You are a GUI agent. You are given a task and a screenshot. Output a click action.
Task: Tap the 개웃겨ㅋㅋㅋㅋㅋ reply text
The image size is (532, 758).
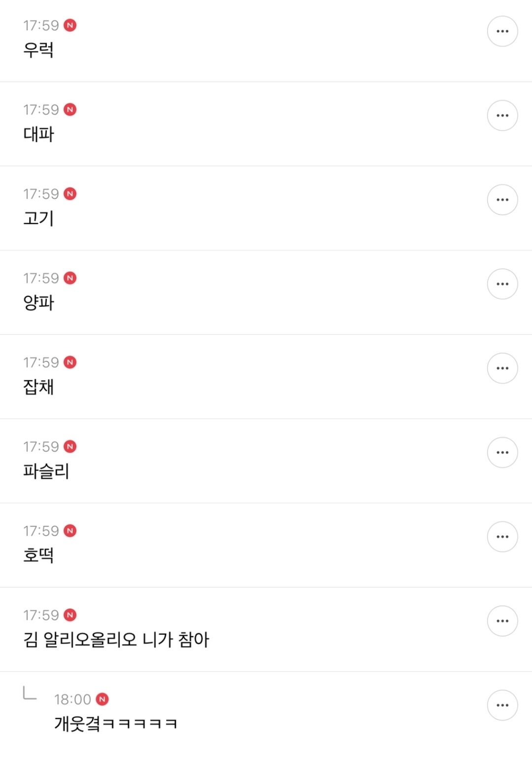115,724
